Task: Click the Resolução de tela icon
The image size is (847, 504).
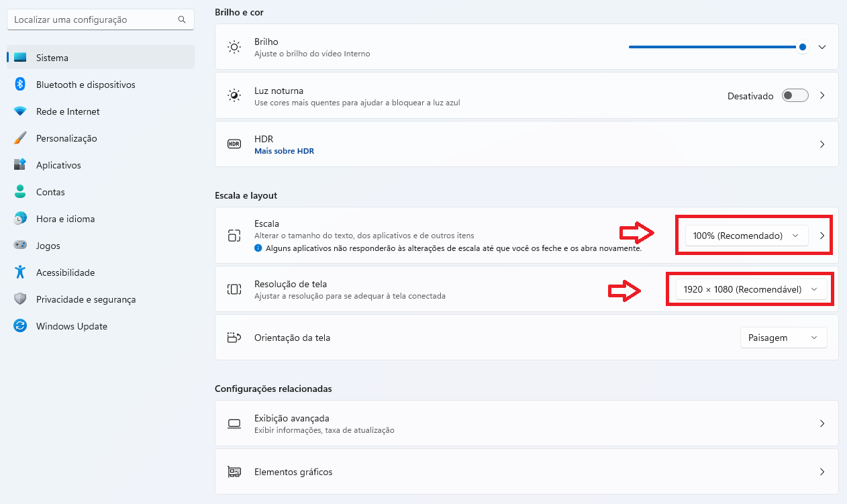Action: 234,289
